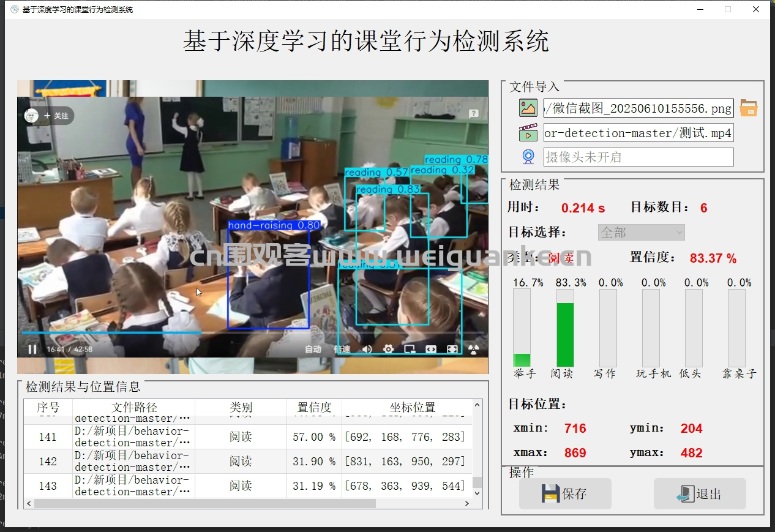The height and width of the screenshot is (532, 775).
Task: Click the 玩手机 0.0% probability bar
Action: tap(651, 328)
